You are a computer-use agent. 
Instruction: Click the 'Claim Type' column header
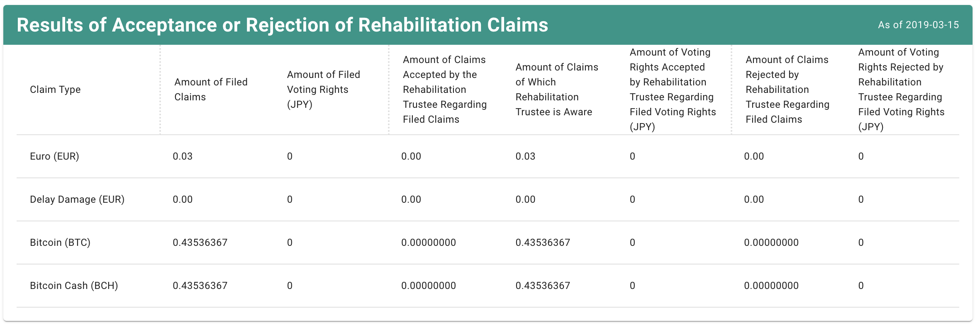tap(55, 90)
